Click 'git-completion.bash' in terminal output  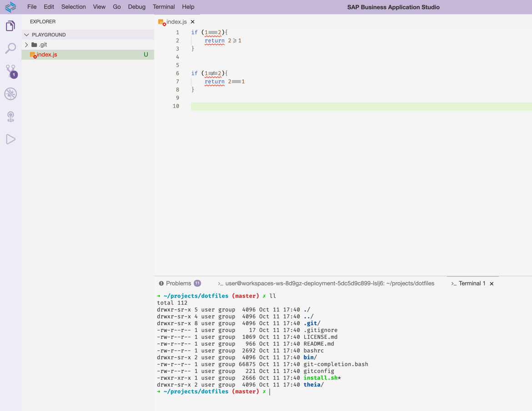[x=336, y=365]
